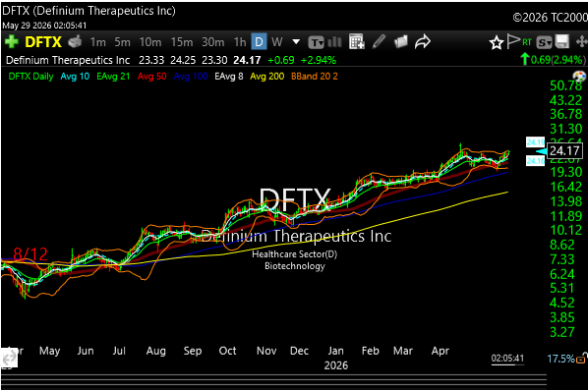Open the T chart template dropdown
The height and width of the screenshot is (390, 588).
tap(316, 42)
